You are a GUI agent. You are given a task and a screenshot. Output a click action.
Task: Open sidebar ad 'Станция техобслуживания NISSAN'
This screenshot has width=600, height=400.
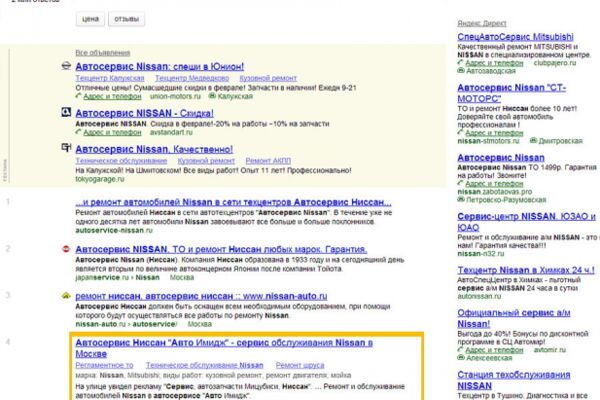coord(514,380)
